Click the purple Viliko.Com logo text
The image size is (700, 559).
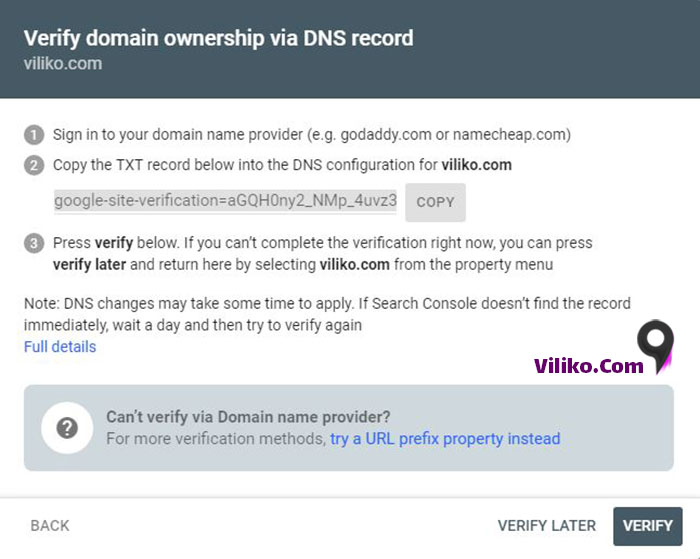tap(589, 366)
